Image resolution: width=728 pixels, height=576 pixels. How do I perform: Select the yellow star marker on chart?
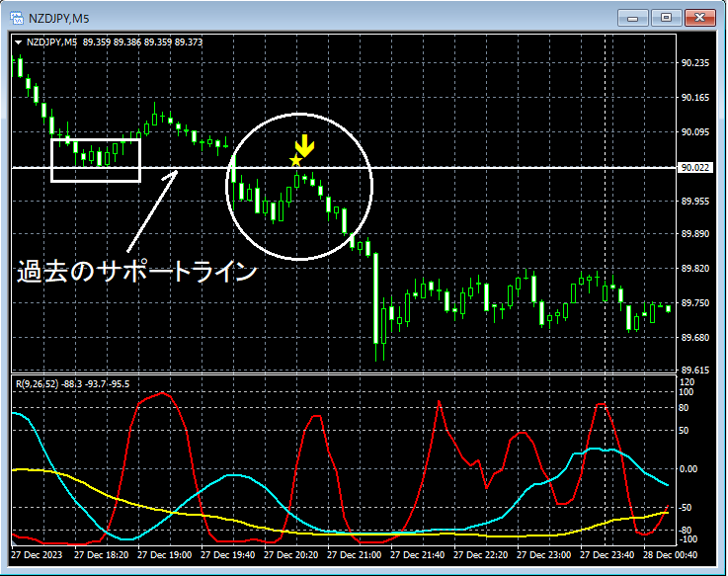coord(295,161)
